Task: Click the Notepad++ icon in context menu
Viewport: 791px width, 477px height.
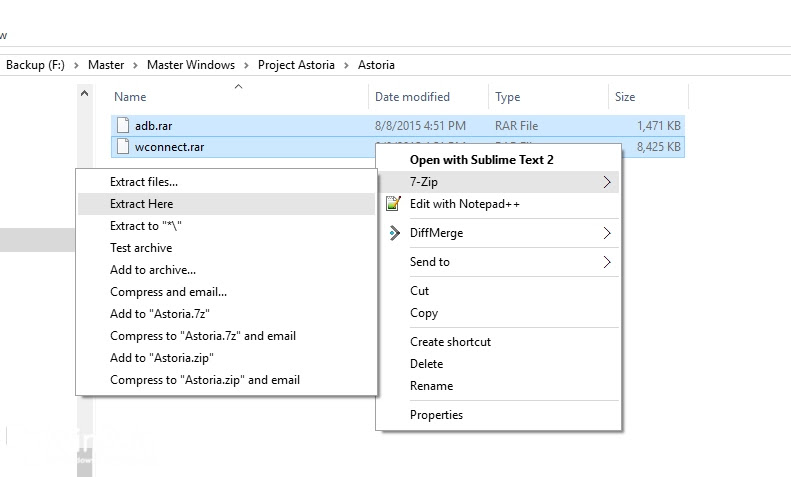Action: pos(393,204)
